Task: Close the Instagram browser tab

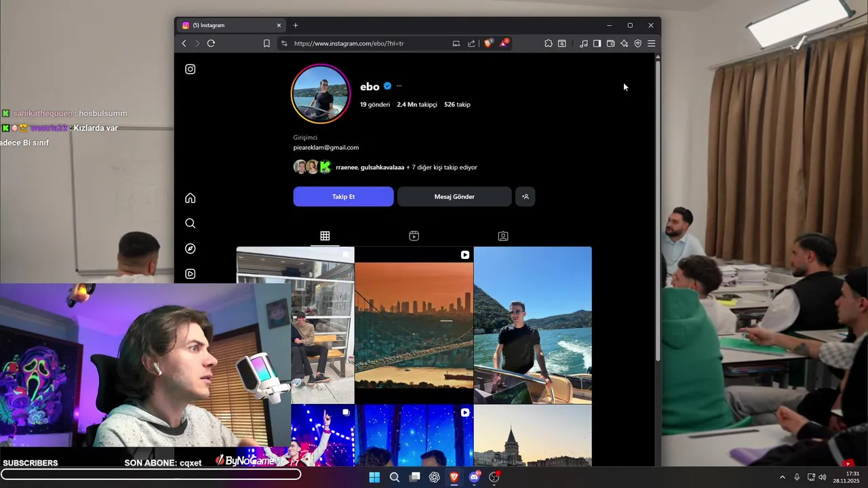Action: pos(278,25)
